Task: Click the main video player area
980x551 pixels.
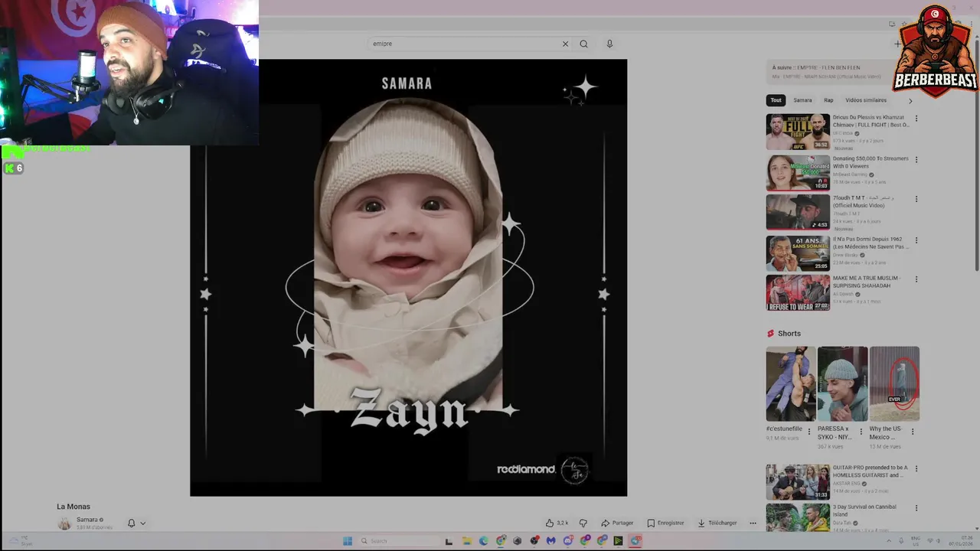Action: point(408,278)
